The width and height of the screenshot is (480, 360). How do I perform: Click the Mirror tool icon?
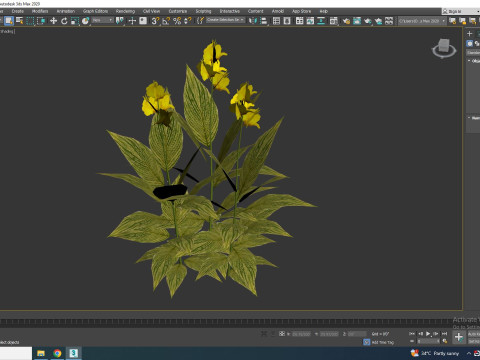tap(253, 21)
